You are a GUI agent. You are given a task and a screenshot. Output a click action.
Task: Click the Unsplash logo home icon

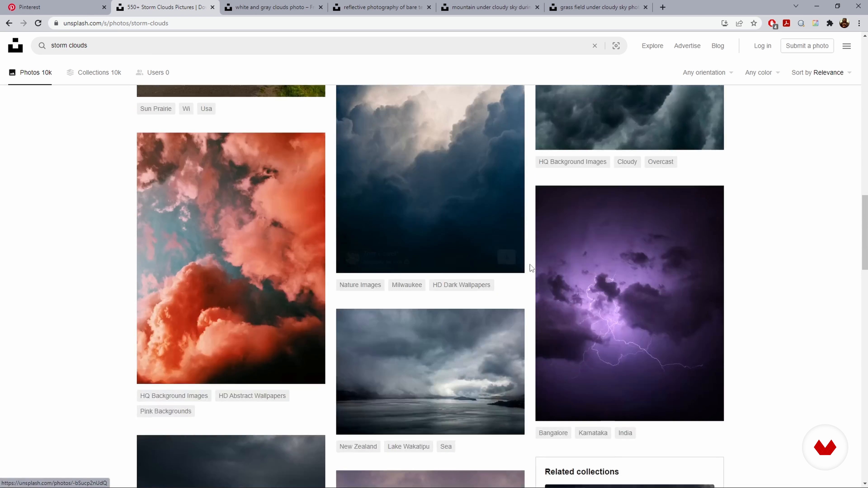15,45
